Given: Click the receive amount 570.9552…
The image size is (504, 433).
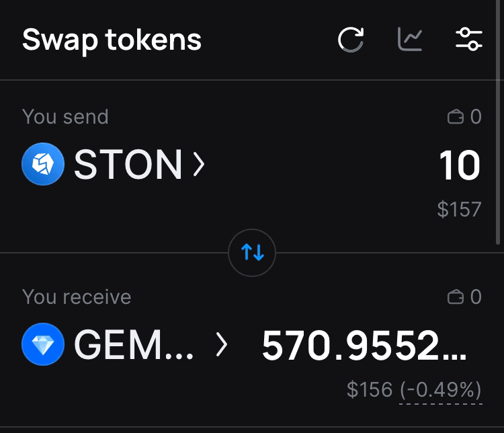Looking at the screenshot, I should point(363,346).
